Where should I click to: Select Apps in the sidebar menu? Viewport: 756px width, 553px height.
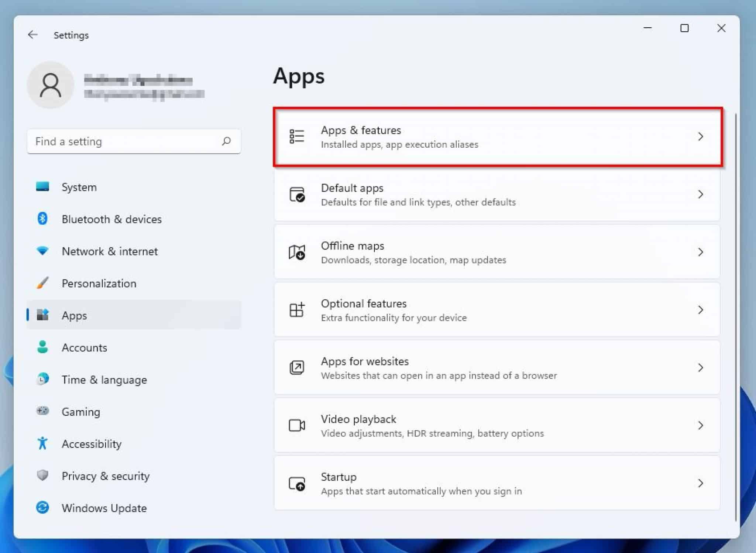coord(74,315)
